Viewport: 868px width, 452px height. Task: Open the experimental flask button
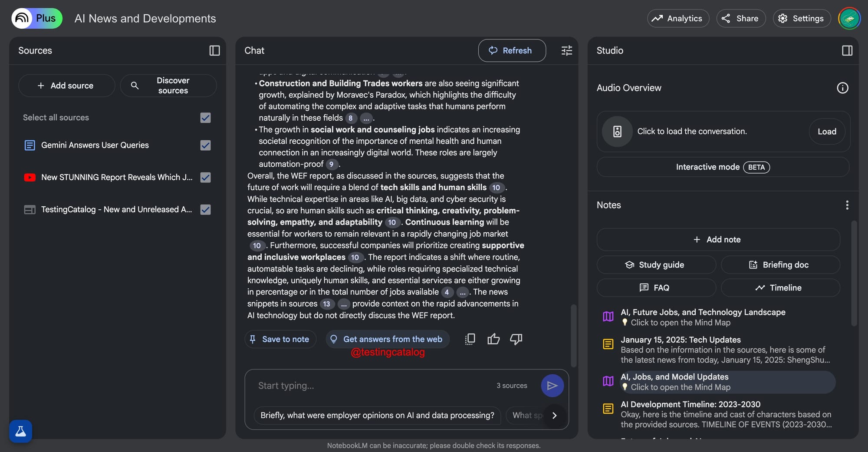(x=20, y=431)
